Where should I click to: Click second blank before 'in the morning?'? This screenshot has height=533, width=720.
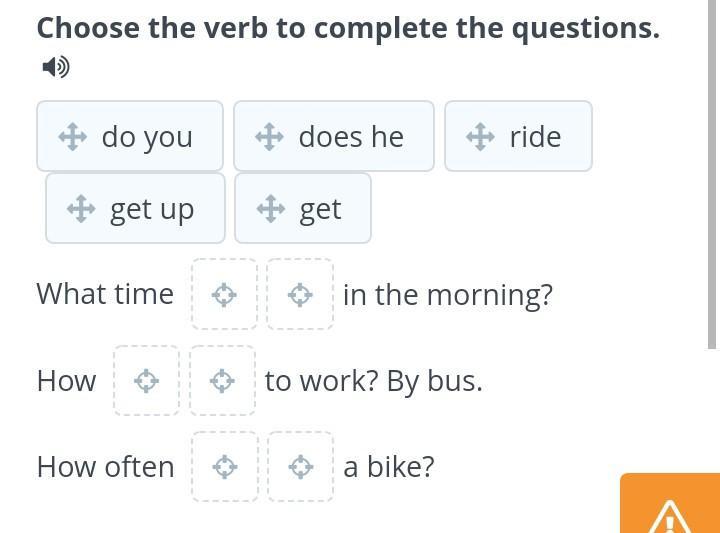[x=300, y=294]
